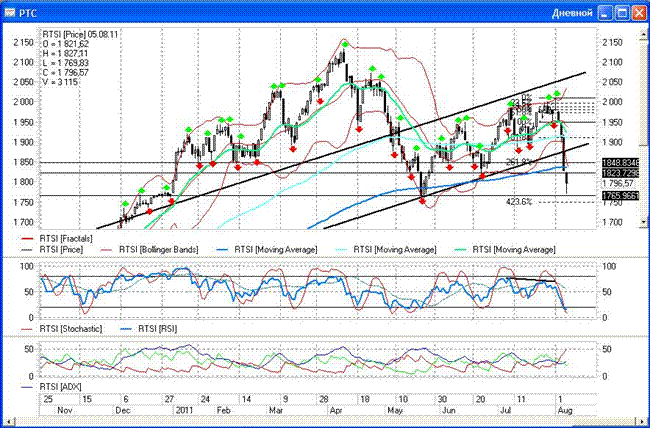Click the 'O = 1 821,62' open value
650x428 pixels.
(x=66, y=44)
